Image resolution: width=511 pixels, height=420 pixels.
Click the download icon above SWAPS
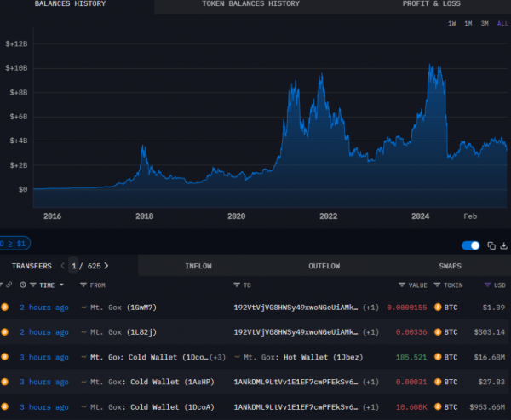click(x=503, y=246)
